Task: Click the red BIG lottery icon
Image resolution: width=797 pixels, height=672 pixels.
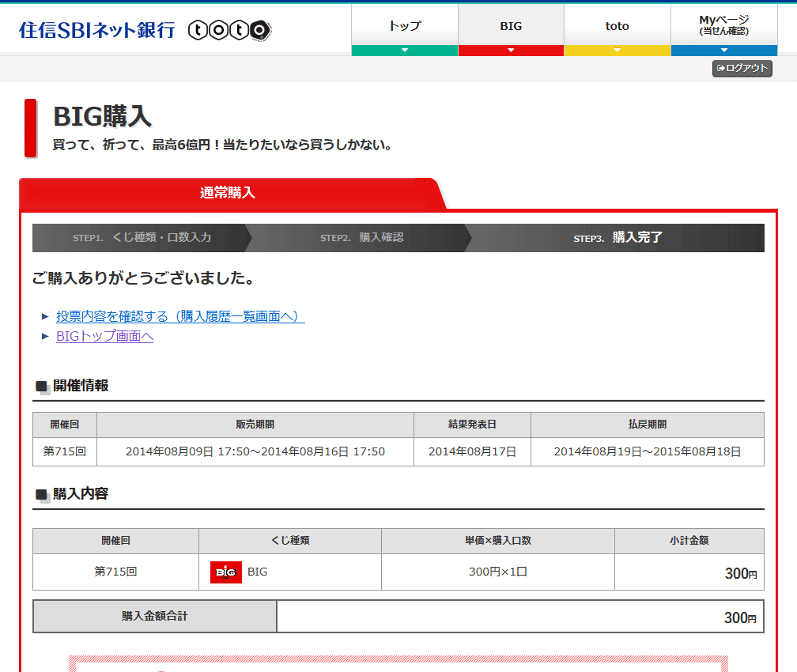Action: pyautogui.click(x=225, y=572)
